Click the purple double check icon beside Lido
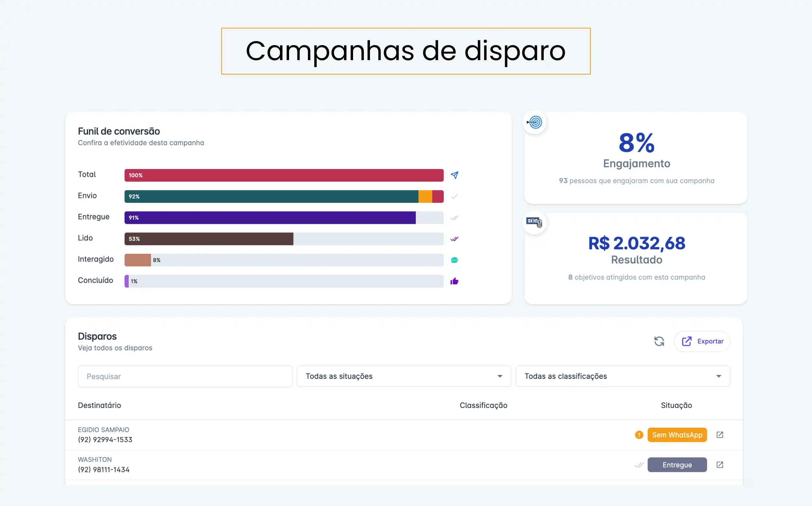The width and height of the screenshot is (812, 506). [x=454, y=239]
